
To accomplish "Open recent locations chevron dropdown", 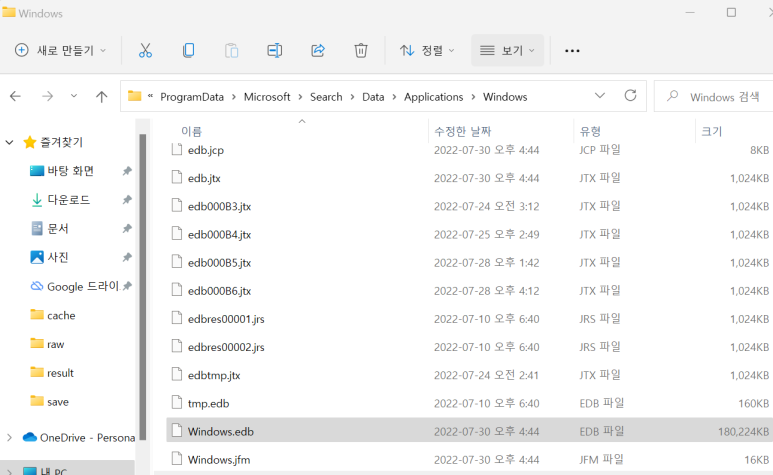I will (73, 96).
